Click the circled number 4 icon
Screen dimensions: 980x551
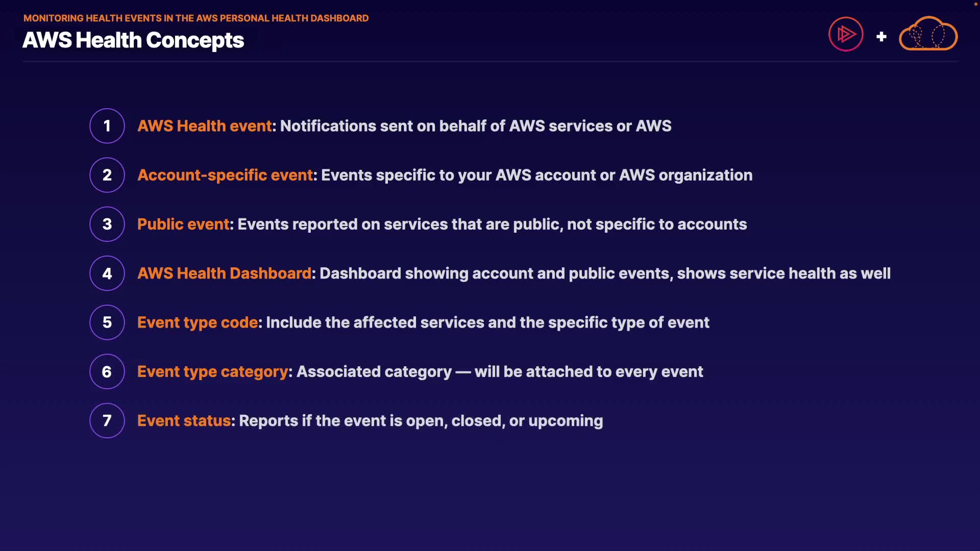pos(107,273)
